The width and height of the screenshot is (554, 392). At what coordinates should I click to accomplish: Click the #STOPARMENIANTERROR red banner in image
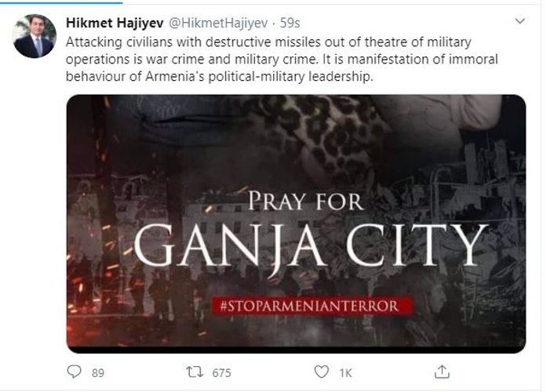[x=308, y=304]
